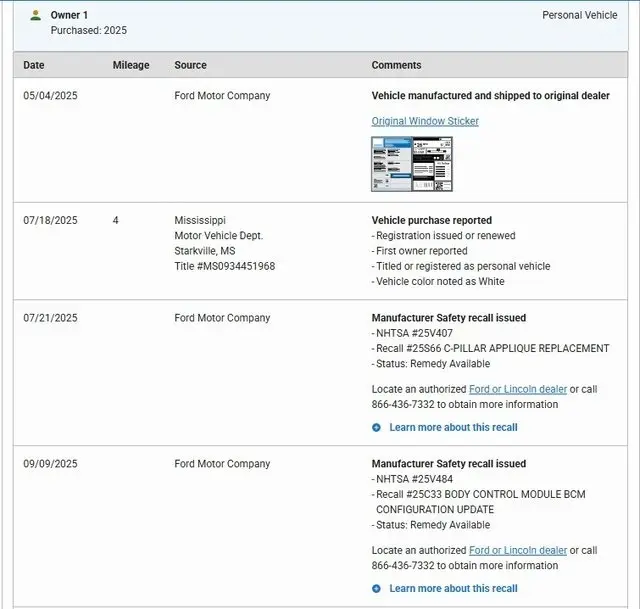Open the window sticker thumbnail image
This screenshot has width=640, height=609.
(x=411, y=164)
